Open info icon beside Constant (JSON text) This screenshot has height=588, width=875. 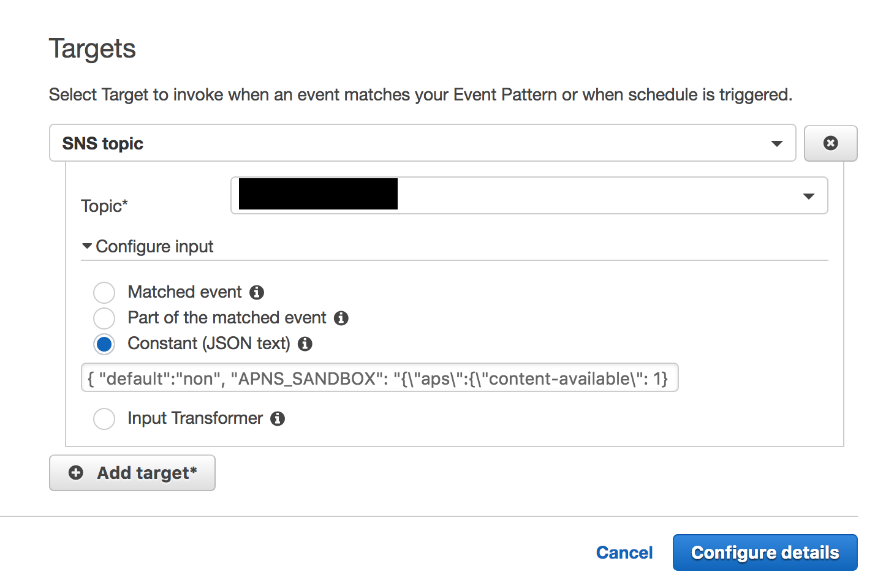(x=305, y=344)
